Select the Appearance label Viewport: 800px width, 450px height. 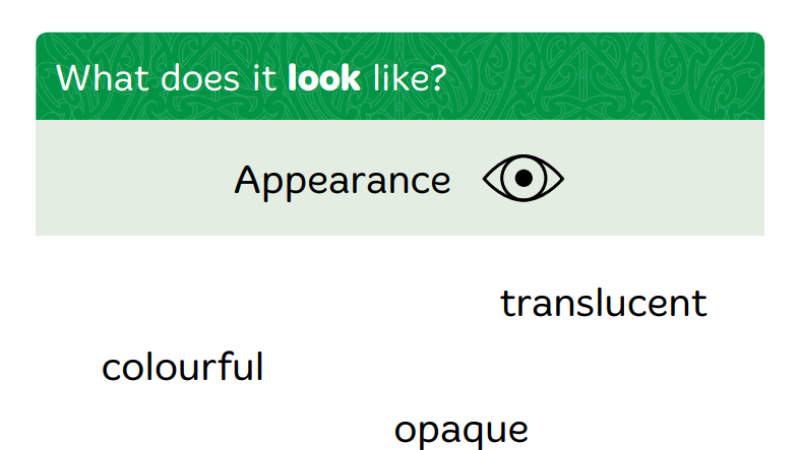click(x=342, y=181)
